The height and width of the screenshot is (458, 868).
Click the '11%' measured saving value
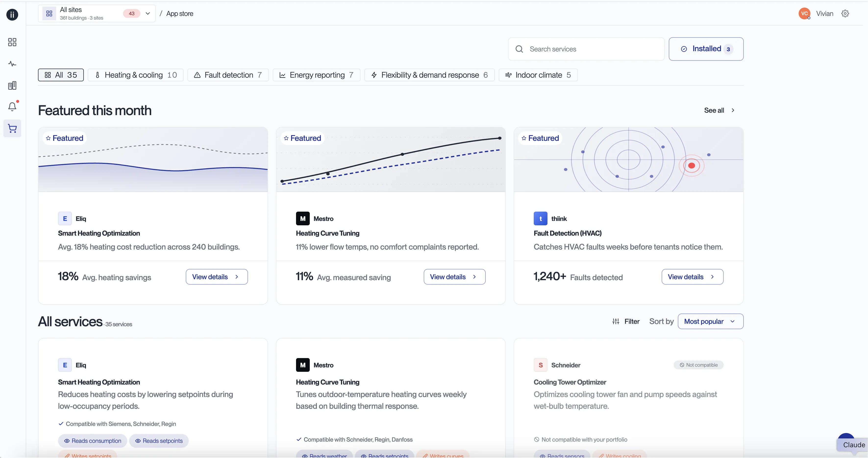pos(304,277)
